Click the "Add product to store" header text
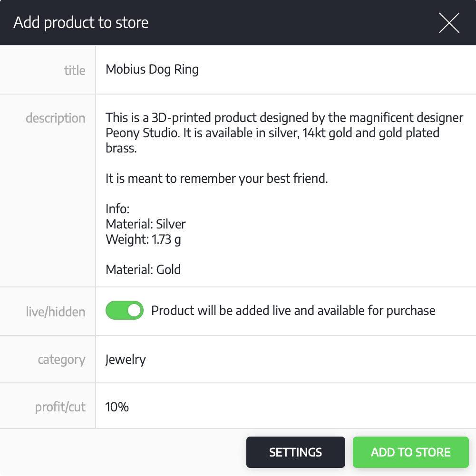Image resolution: width=476 pixels, height=476 pixels. click(x=81, y=23)
